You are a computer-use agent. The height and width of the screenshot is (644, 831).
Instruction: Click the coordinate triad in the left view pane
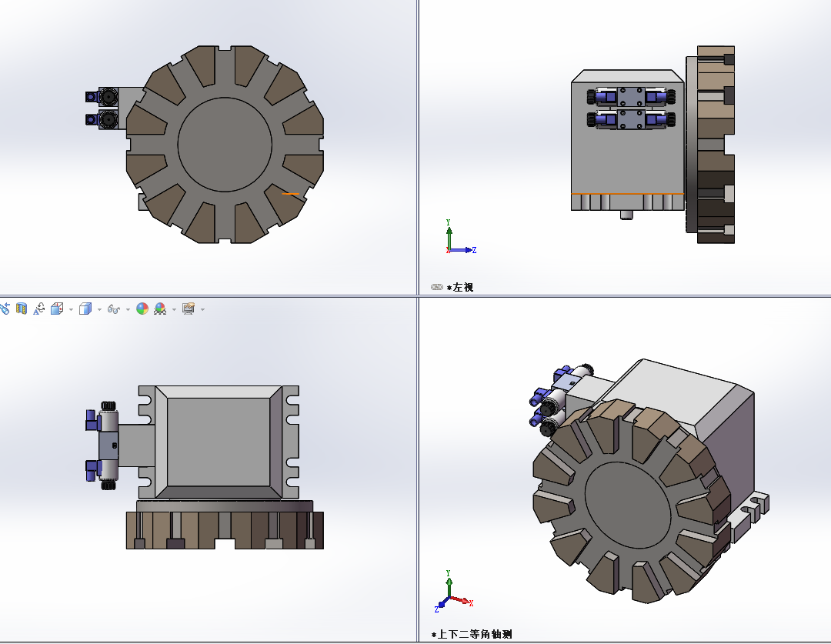click(x=461, y=237)
